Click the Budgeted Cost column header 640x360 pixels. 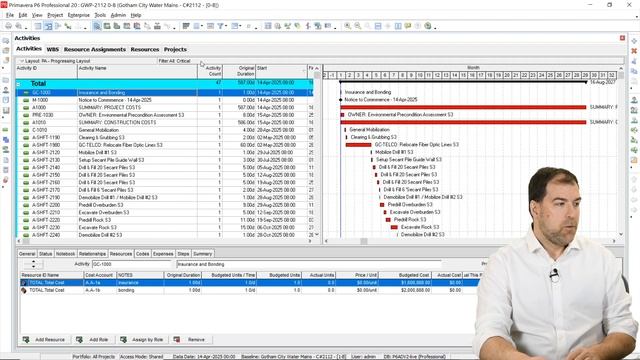(405, 275)
